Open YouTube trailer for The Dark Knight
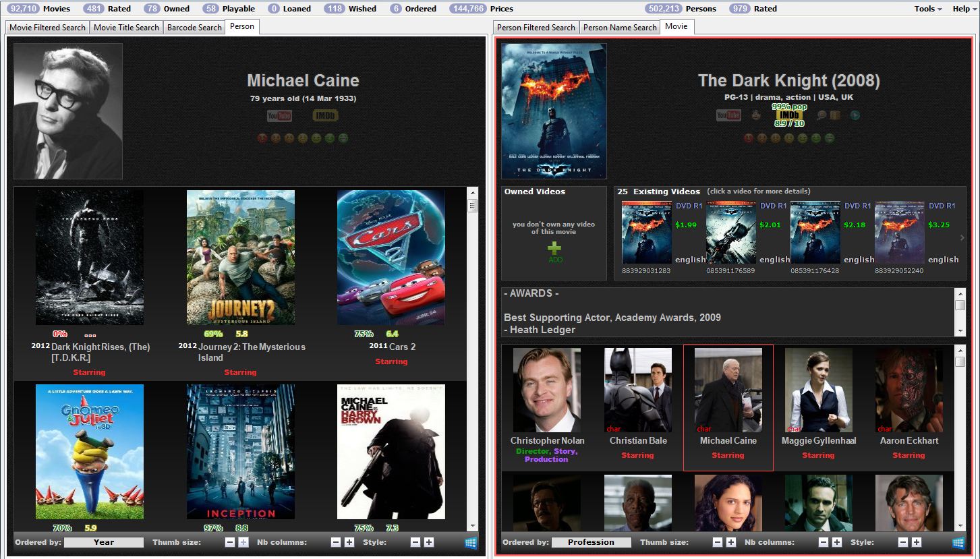This screenshot has height=559, width=980. tap(728, 115)
